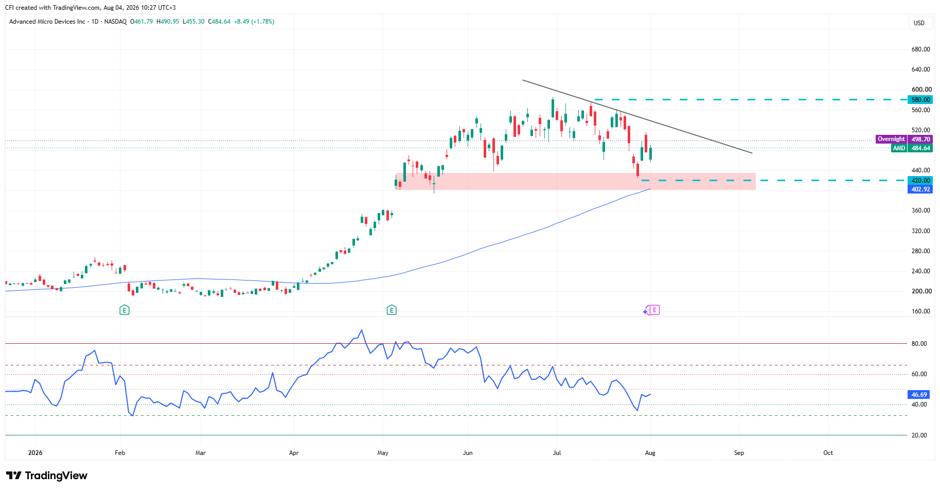Click the Mar label on time axis
Image resolution: width=940 pixels, height=491 pixels.
pyautogui.click(x=200, y=453)
